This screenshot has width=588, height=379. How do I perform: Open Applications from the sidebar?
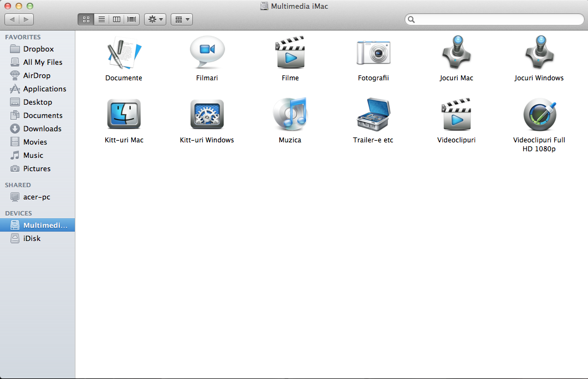[38, 89]
